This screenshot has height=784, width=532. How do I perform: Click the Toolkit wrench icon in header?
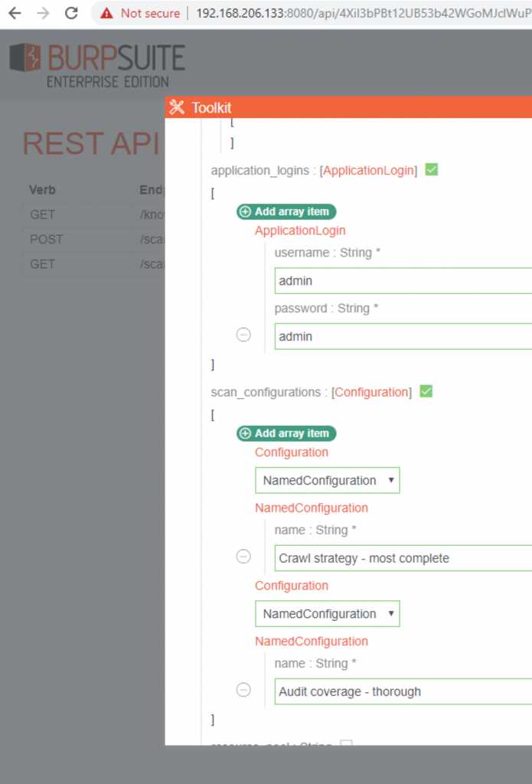(177, 107)
